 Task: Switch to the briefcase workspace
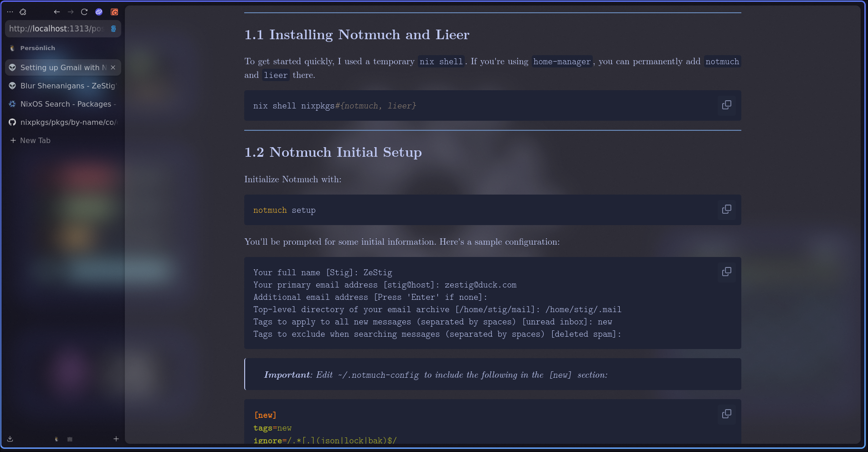(70, 439)
